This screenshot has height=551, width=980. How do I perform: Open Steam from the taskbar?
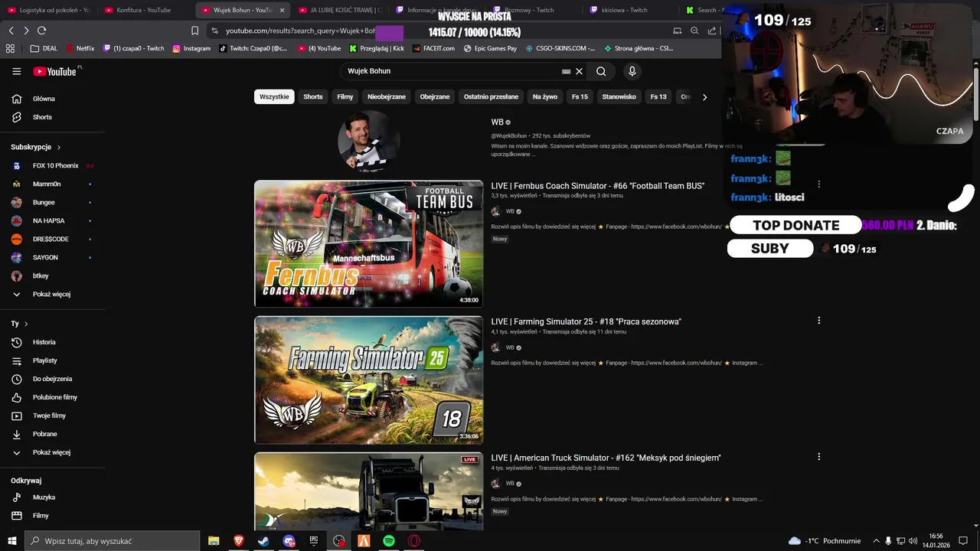pos(263,541)
